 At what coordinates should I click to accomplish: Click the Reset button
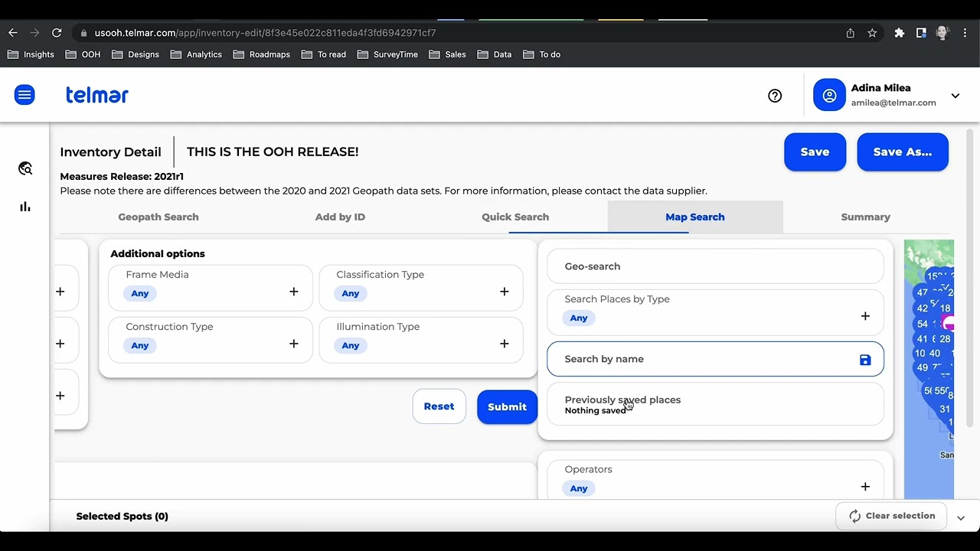coord(439,407)
